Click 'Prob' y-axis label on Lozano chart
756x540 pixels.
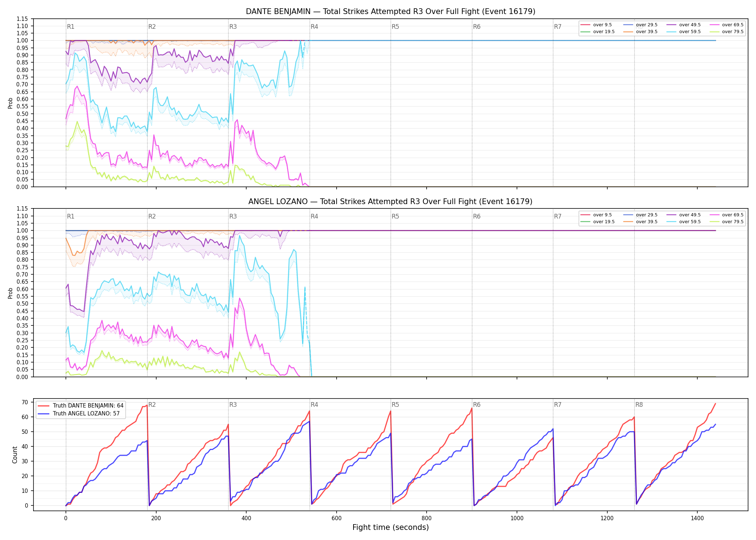[10, 293]
